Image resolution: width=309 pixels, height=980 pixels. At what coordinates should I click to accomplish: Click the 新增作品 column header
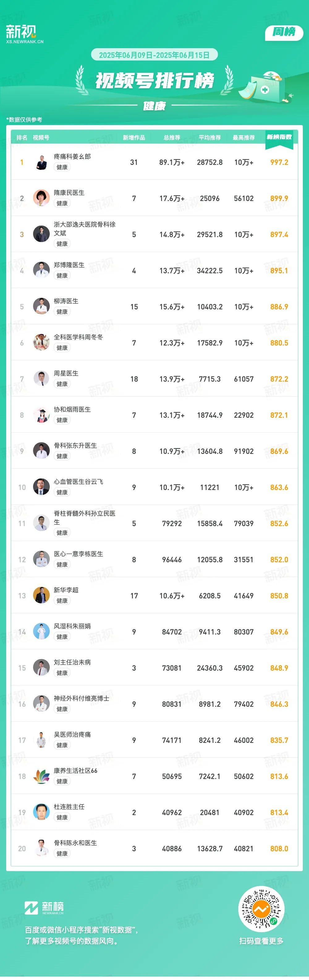tap(134, 138)
